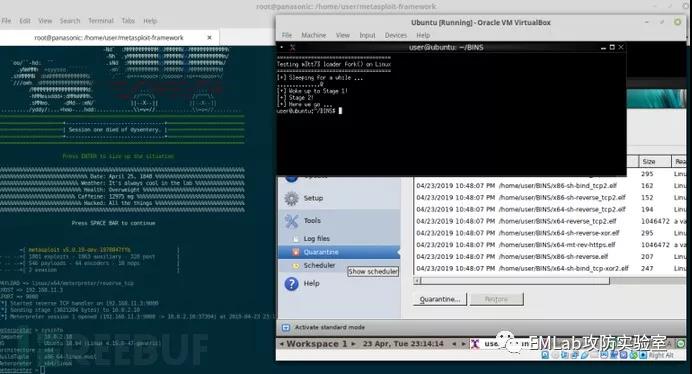The image size is (692, 374).
Task: Click the VirtualBox window green maximize icon
Action: point(677,22)
